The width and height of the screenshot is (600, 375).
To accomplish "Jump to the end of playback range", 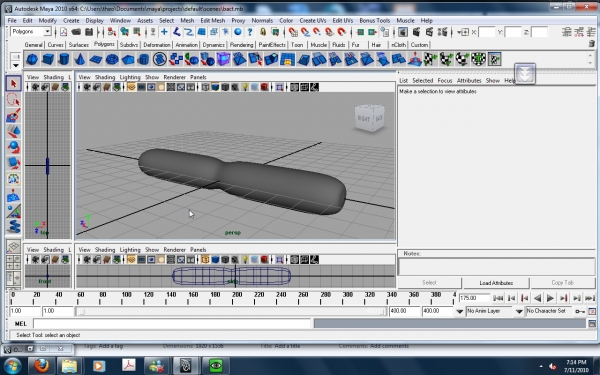I will [590, 298].
